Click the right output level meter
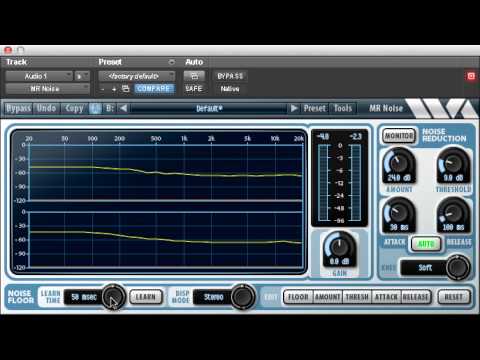The height and width of the screenshot is (360, 480). (356, 182)
